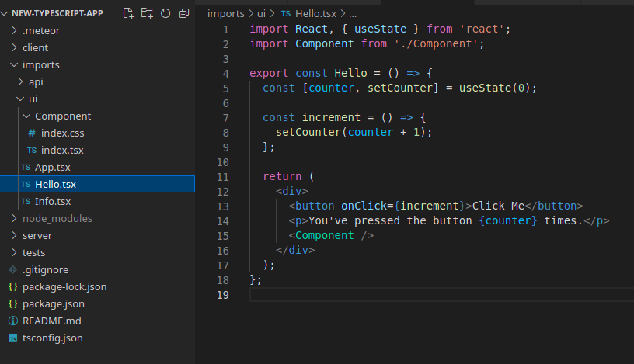Place cursor on empty line 19 in editor

coord(441,295)
